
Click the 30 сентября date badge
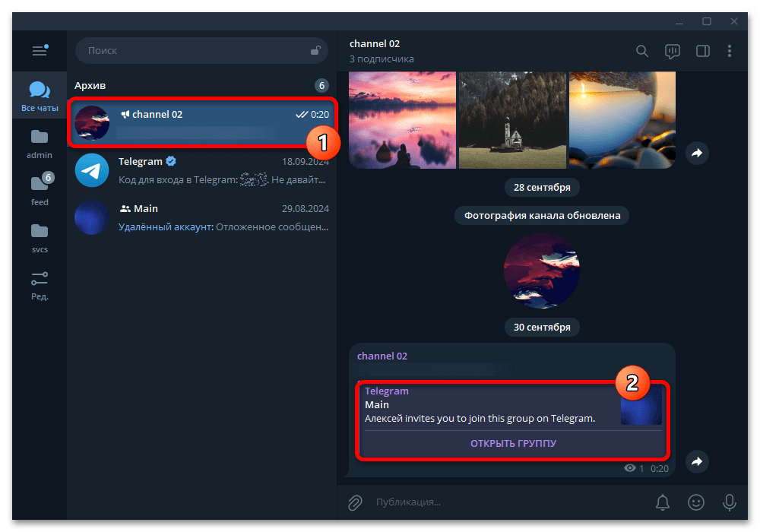542,328
